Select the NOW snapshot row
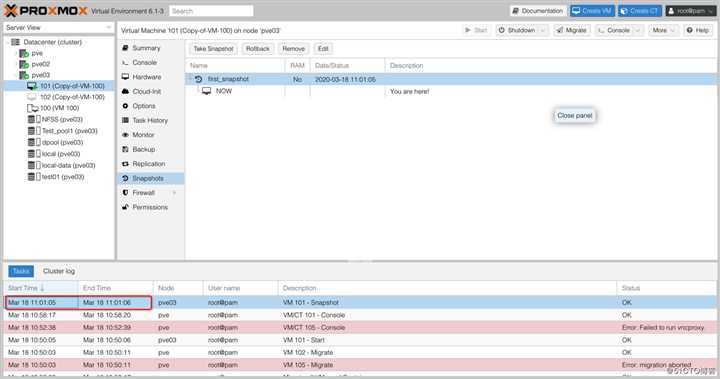 (451, 91)
